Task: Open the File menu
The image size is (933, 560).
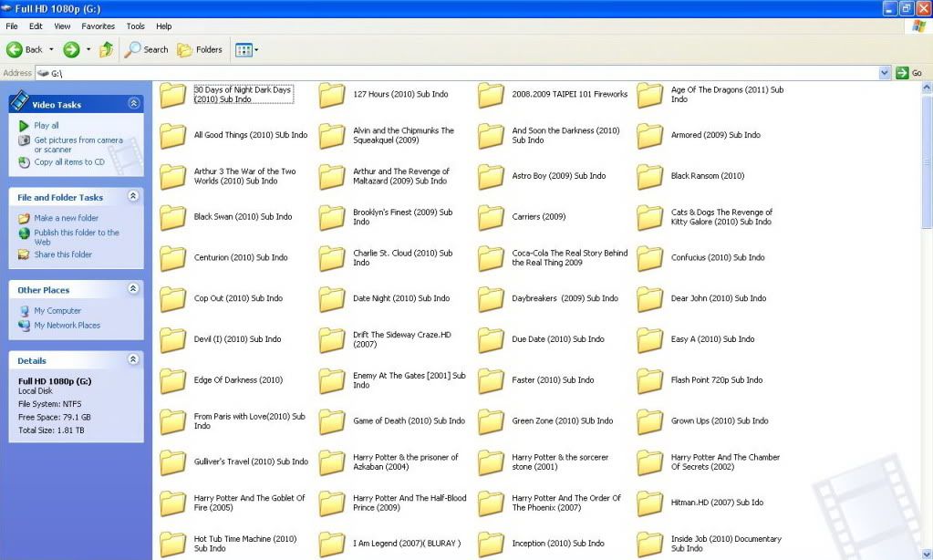Action: tap(11, 26)
